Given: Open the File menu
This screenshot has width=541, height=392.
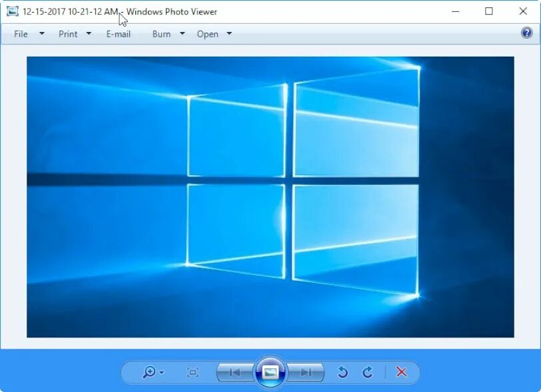Looking at the screenshot, I should (x=21, y=34).
